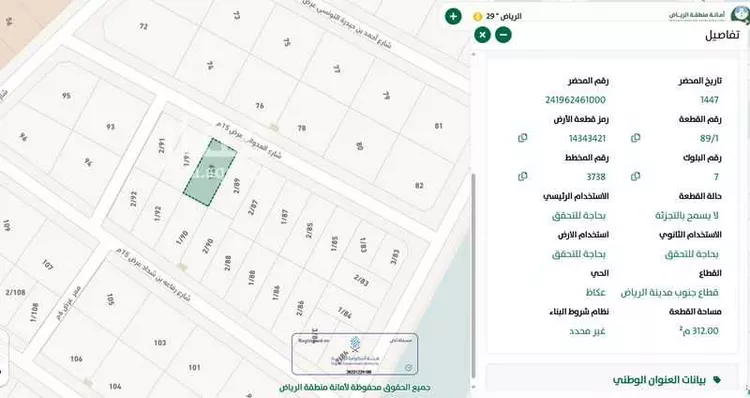Select parcel 2/88 on the map
This screenshot has width=750, height=398.
[x=228, y=263]
